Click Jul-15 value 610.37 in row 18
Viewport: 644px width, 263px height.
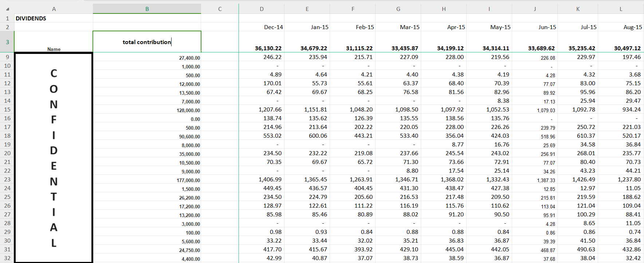pyautogui.click(x=578, y=136)
